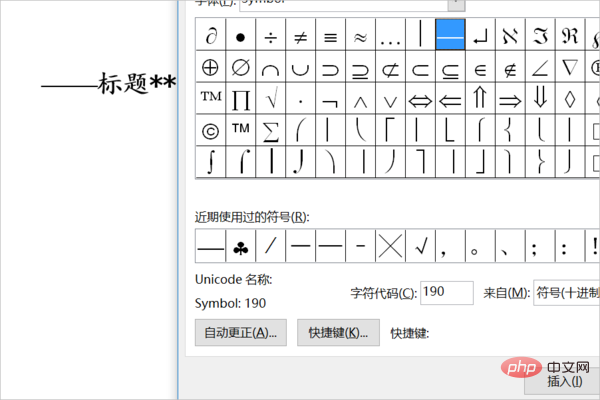The width and height of the screenshot is (600, 400).
Task: Pick the empty set ∅ symbol
Action: tap(240, 67)
